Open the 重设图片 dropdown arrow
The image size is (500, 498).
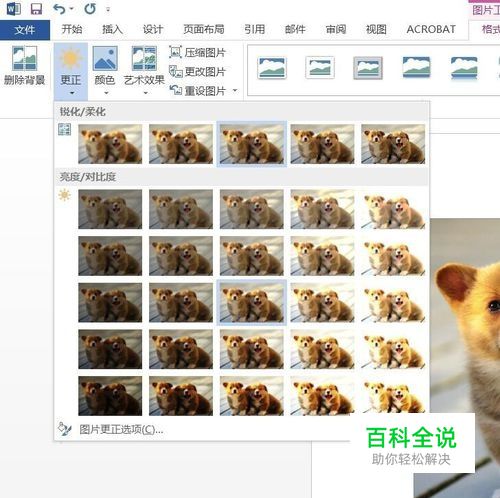[x=235, y=90]
